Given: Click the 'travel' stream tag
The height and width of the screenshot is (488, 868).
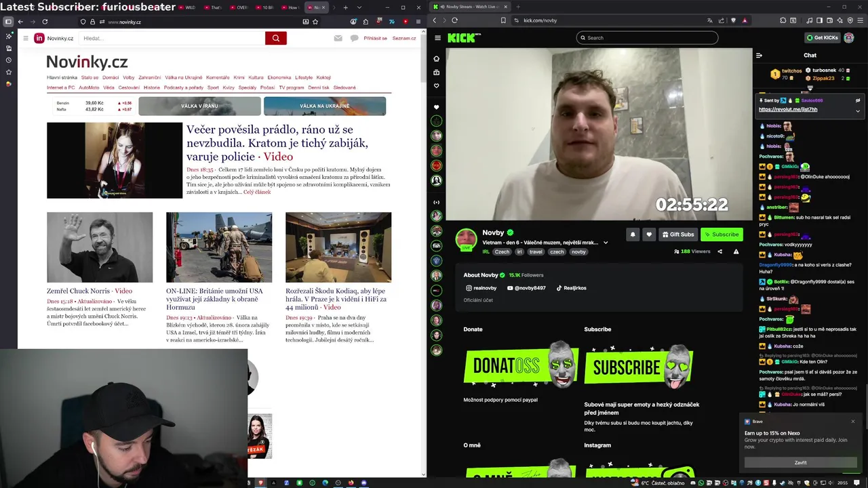Looking at the screenshot, I should point(536,252).
